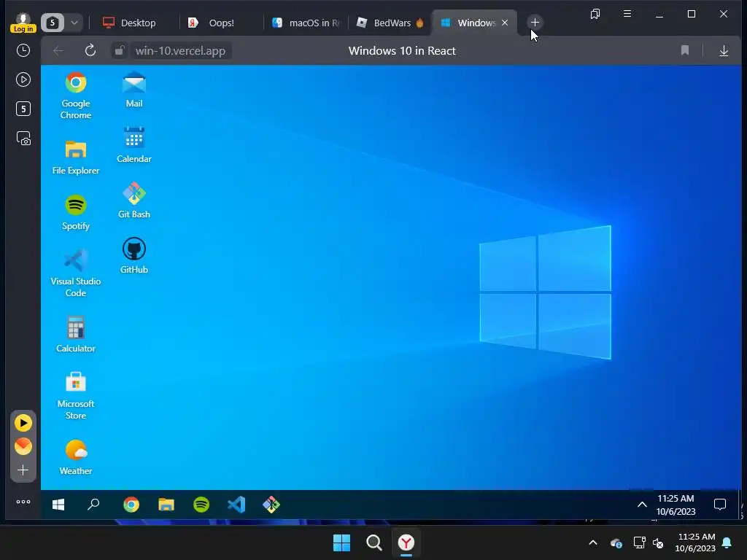This screenshot has width=747, height=560.
Task: Open the simulated Windows 10 Start menu
Action: (58, 505)
